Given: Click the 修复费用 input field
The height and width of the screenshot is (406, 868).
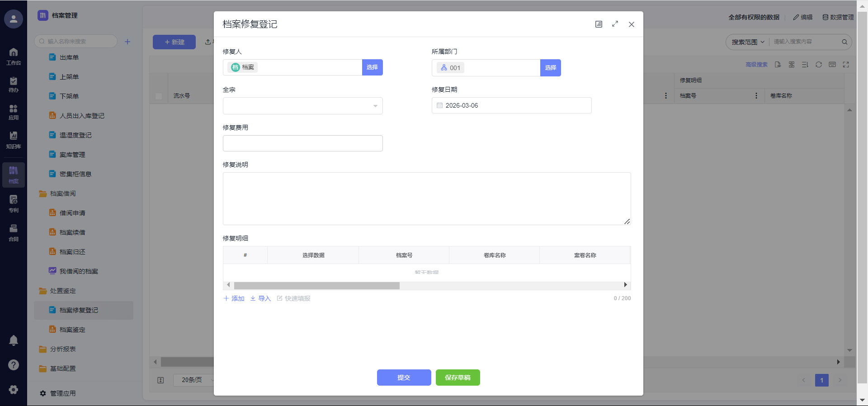Looking at the screenshot, I should click(x=302, y=143).
